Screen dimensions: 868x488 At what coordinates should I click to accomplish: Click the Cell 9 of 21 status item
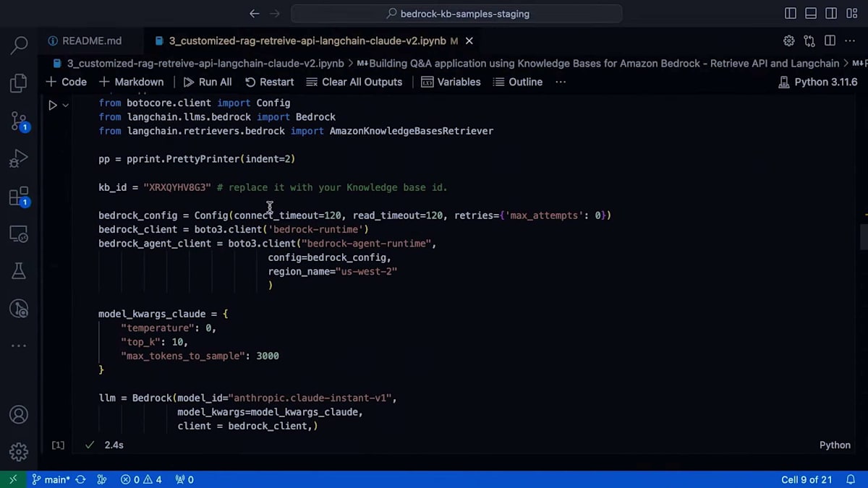807,479
